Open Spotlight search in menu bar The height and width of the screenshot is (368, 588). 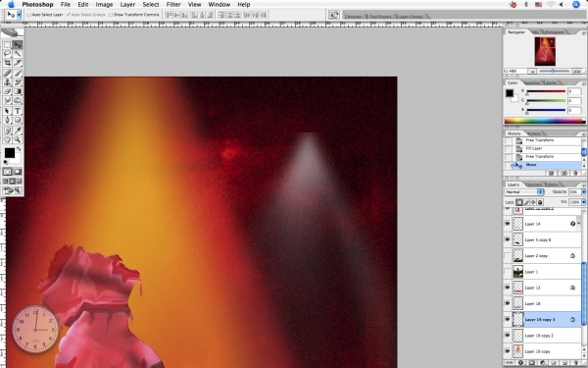pyautogui.click(x=576, y=5)
